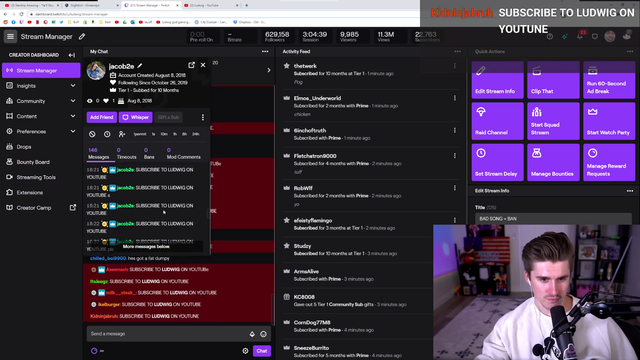Click the mod user icon
The width and height of the screenshot is (640, 360).
pyautogui.click(x=122, y=134)
